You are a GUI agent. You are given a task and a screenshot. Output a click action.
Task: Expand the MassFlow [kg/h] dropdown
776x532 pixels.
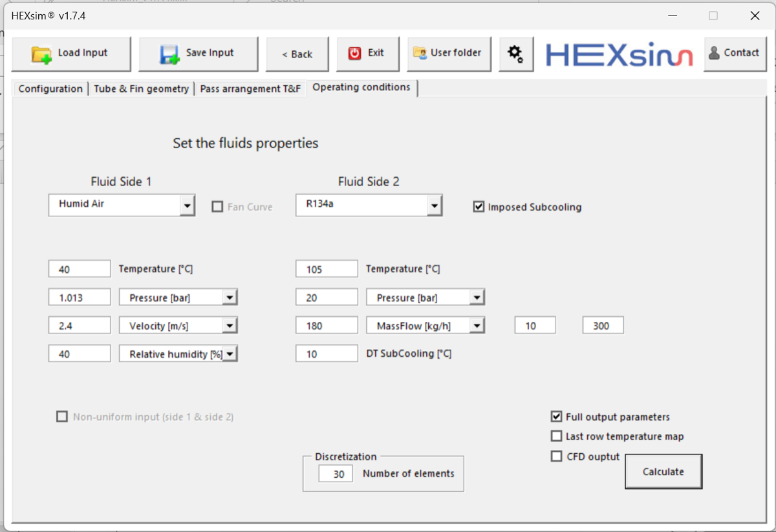click(477, 326)
